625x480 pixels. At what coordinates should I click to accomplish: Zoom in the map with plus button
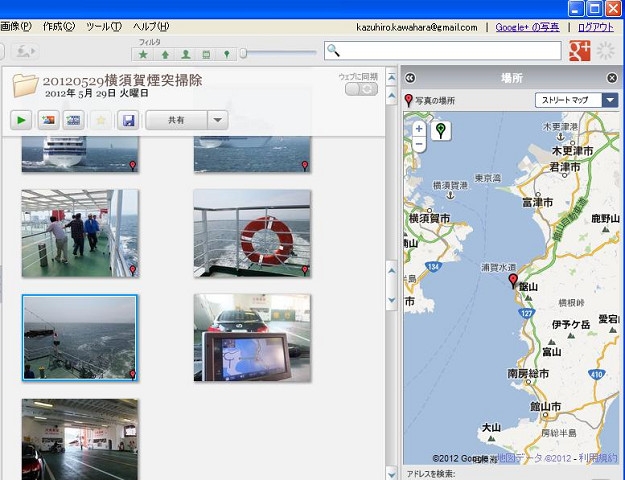(x=418, y=129)
